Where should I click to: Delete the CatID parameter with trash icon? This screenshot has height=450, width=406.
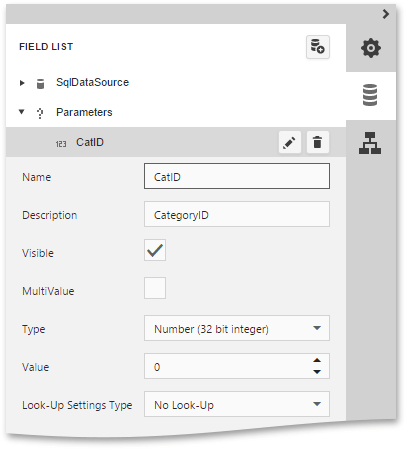coord(318,142)
